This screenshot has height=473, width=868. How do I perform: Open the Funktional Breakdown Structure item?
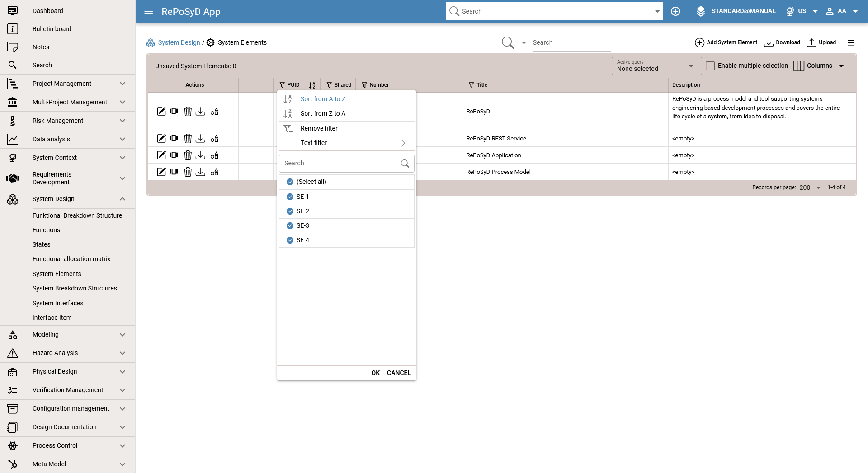coord(77,215)
